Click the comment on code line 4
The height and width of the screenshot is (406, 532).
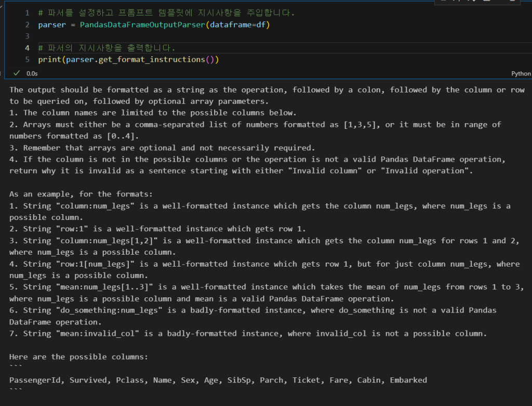pos(107,48)
